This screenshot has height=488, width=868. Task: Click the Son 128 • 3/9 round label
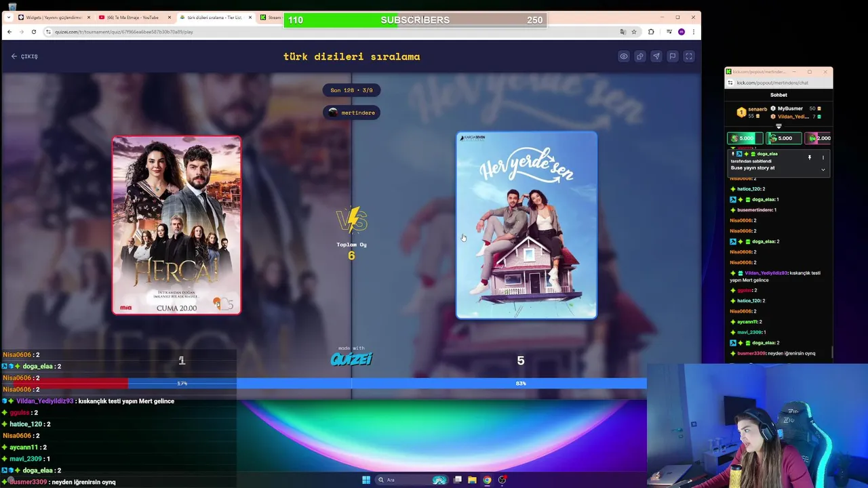tap(351, 90)
